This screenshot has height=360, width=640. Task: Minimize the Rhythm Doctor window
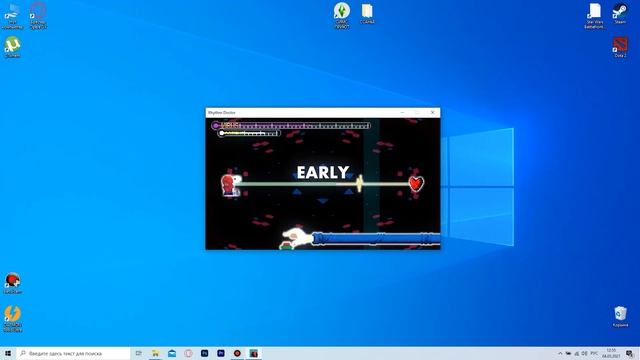coord(402,112)
